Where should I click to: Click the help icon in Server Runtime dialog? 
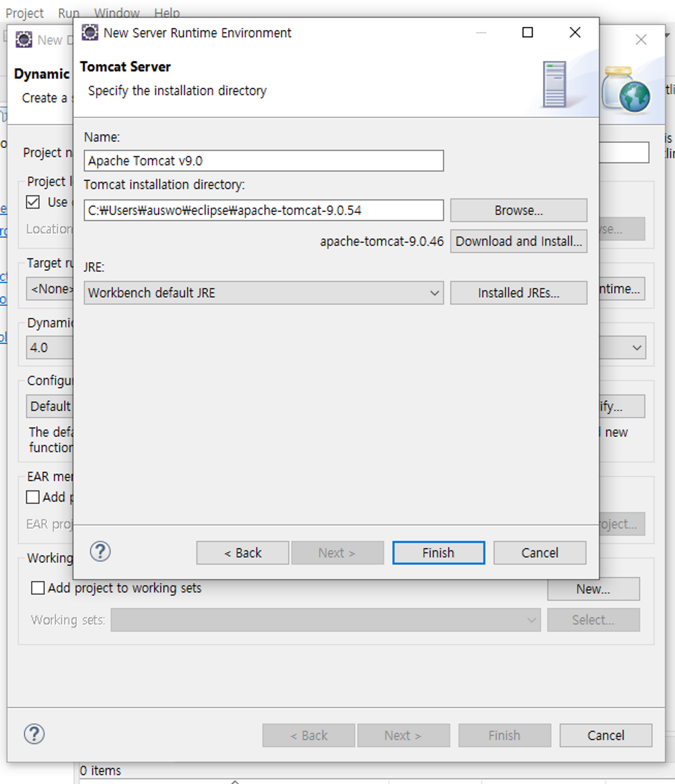pyautogui.click(x=100, y=552)
